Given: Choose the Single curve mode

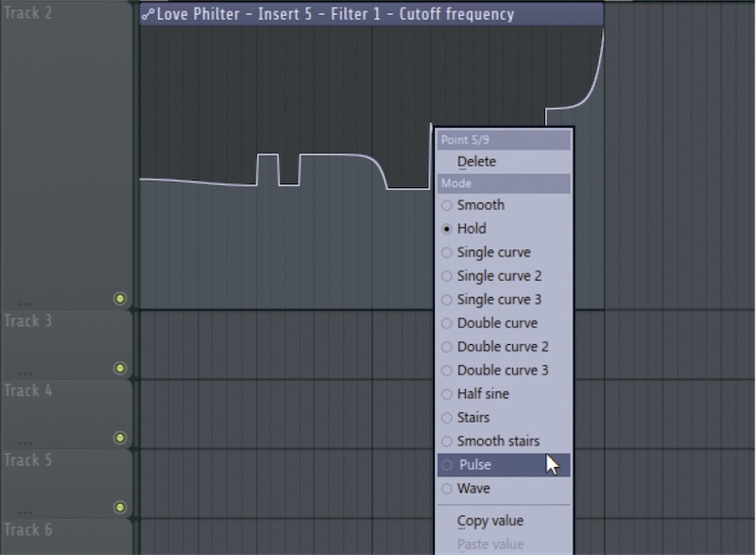Looking at the screenshot, I should pos(504,252).
